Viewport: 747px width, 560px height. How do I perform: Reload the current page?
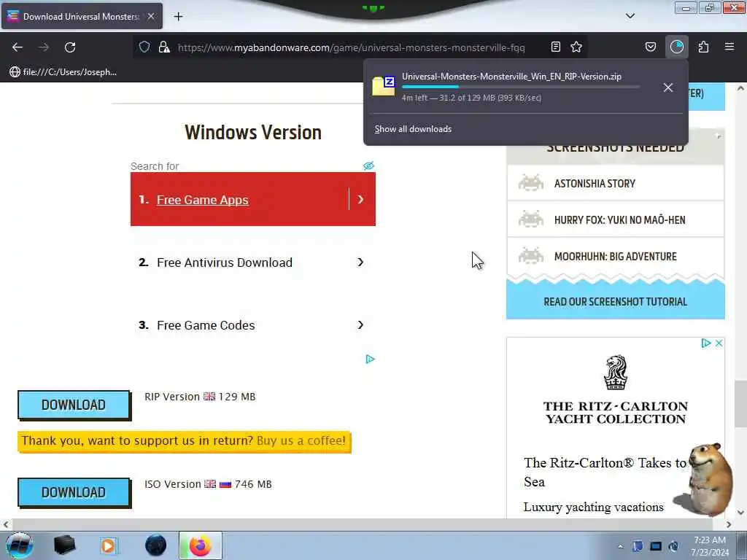click(70, 47)
